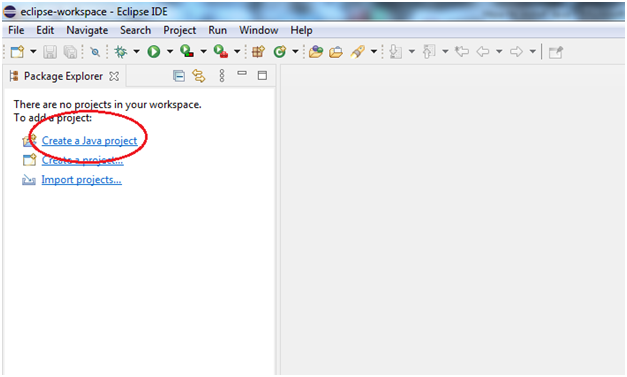Click the Last Edit Location icon
Screen dimensions: 627x377
point(462,52)
